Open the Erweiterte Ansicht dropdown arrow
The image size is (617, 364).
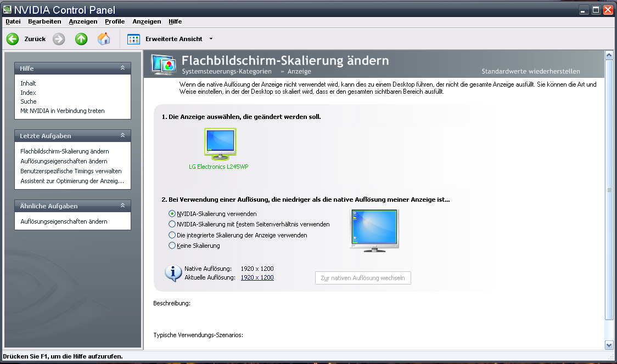click(x=211, y=39)
